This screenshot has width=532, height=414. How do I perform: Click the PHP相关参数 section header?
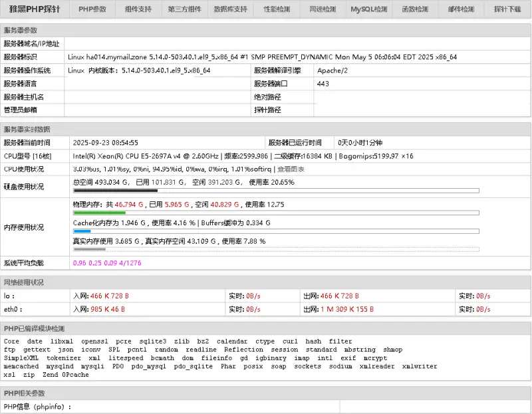coord(24,393)
